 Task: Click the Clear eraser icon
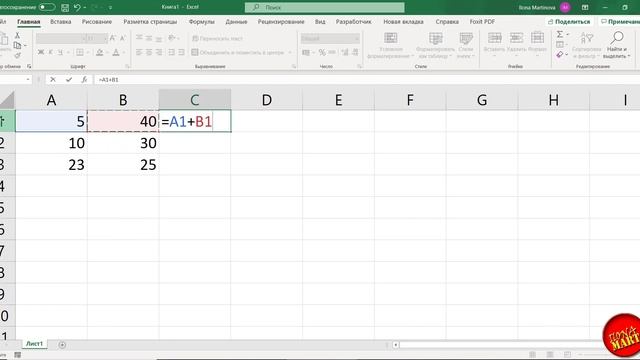560,54
